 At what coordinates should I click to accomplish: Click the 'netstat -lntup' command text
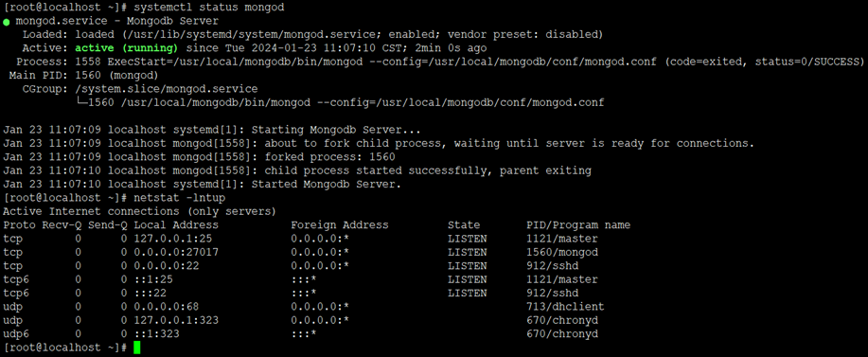(x=179, y=198)
